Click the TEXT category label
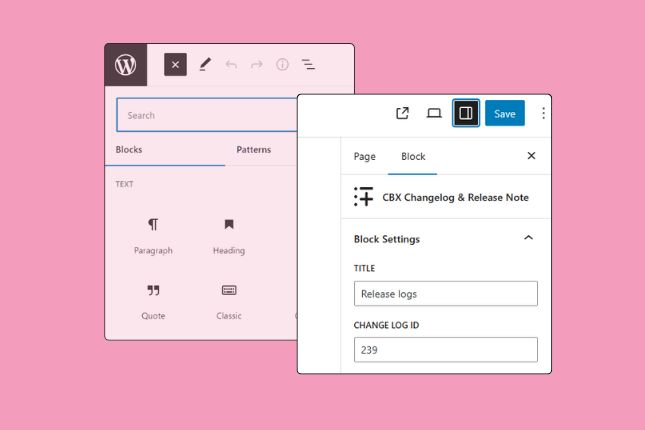Image resolution: width=645 pixels, height=430 pixels. point(124,184)
